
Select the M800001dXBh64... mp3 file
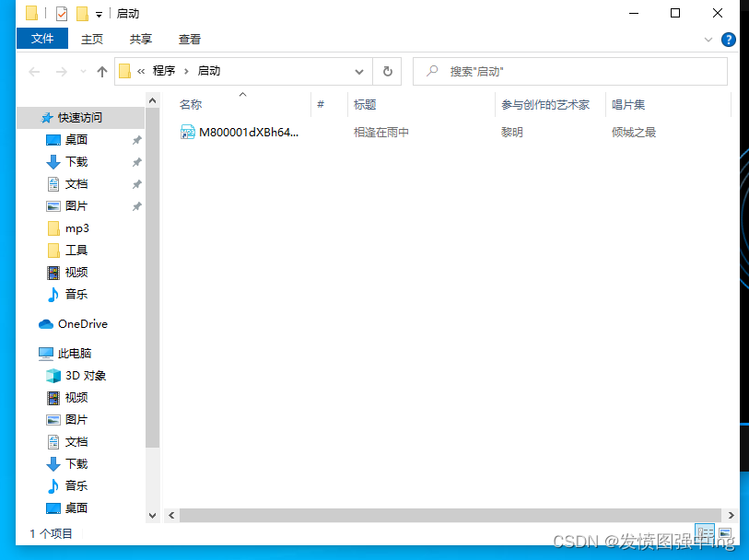249,133
